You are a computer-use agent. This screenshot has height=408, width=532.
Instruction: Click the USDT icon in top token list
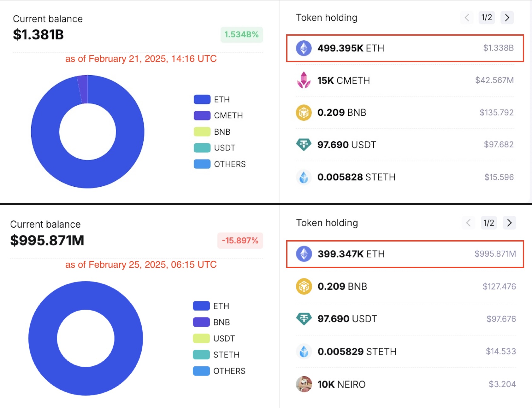pos(304,145)
